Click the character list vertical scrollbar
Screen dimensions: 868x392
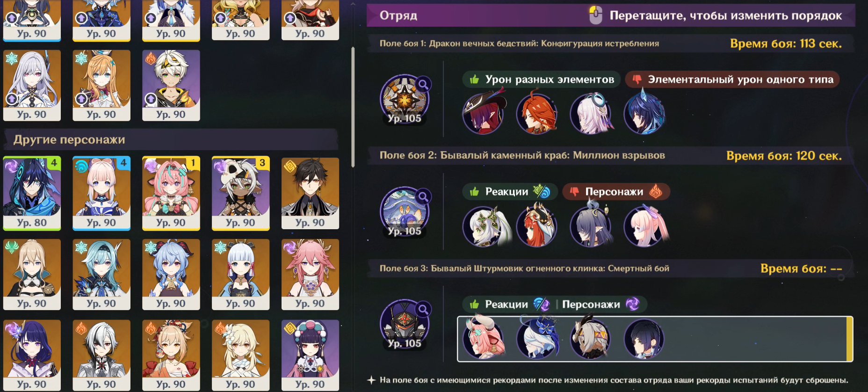pyautogui.click(x=353, y=107)
